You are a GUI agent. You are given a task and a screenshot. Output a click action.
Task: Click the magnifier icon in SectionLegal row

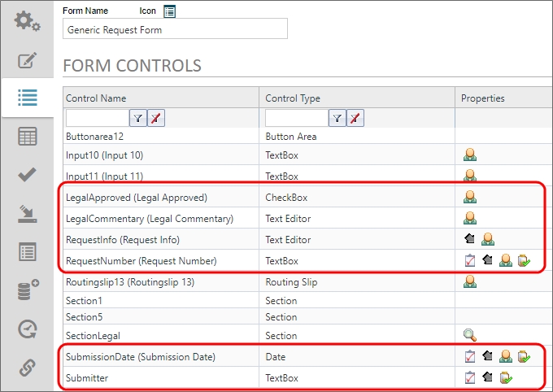469,335
